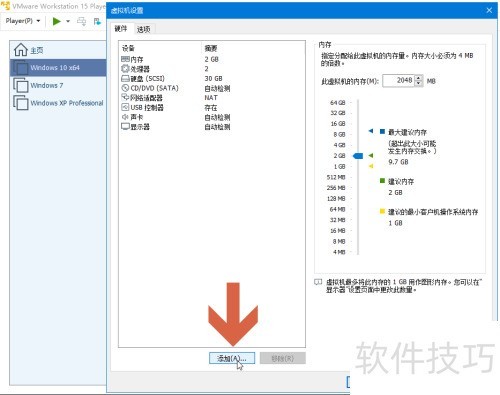This screenshot has width=500, height=395.
Task: Select the 网络适配器 network adapter row
Action: (x=212, y=98)
